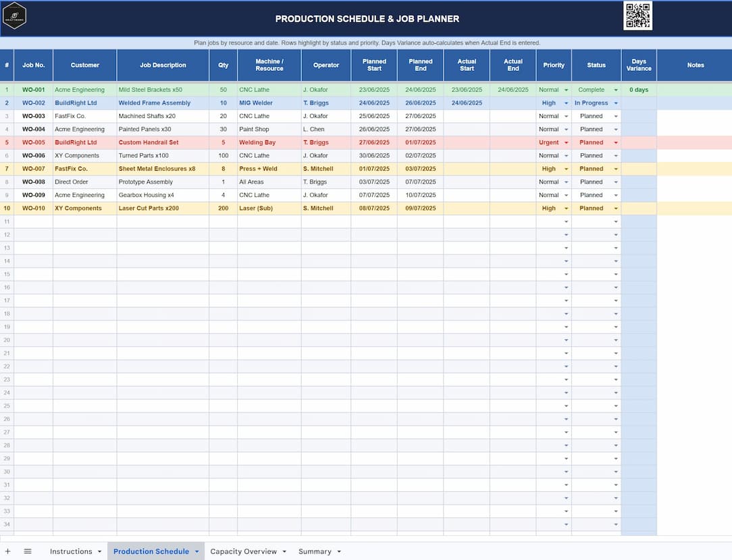
Task: Select operator S. Mitchell in WO-007 row
Action: [326, 169]
